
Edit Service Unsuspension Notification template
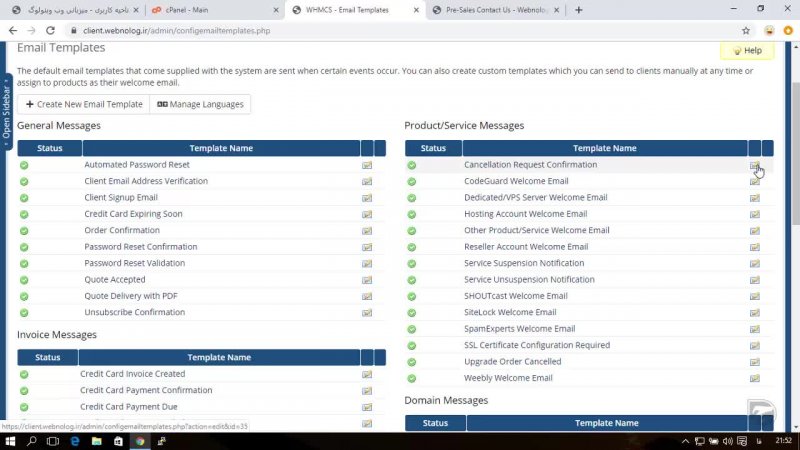[x=755, y=280]
